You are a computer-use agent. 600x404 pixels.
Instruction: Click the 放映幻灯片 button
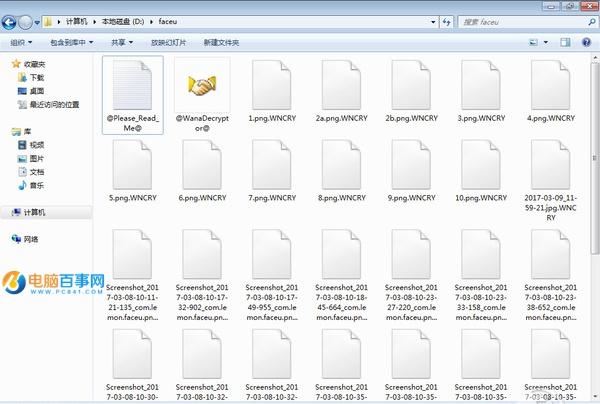coord(168,43)
